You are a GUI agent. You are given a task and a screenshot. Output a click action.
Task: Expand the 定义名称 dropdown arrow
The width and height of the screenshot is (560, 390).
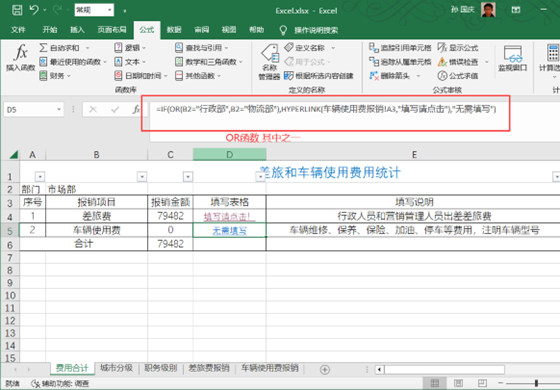pos(333,48)
